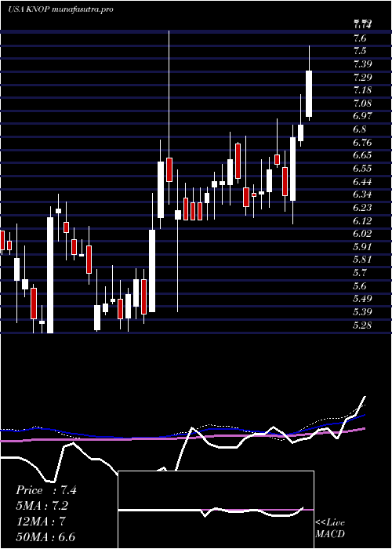Click the latest tall white candlestick body
Screen dimensions: 392x549
309,94
